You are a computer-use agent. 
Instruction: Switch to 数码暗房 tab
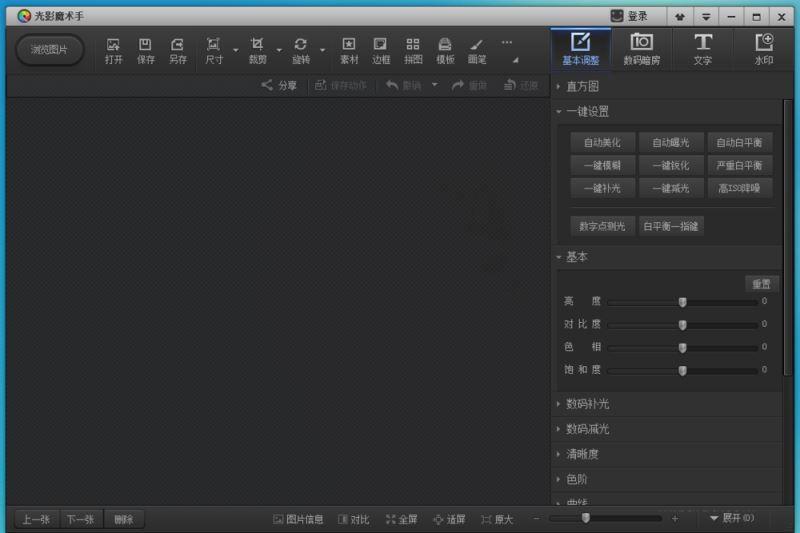[x=641, y=49]
